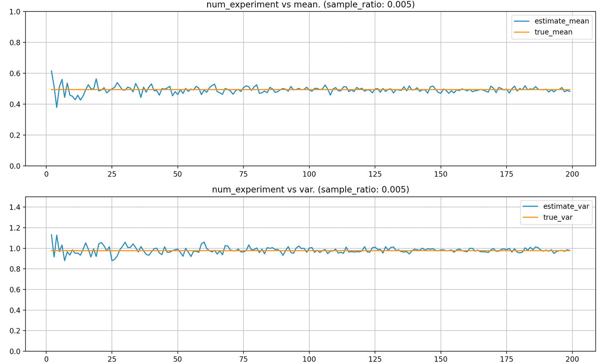Select the estimate_var legend label
Image resolution: width=610 pixels, height=364 pixels.
point(566,207)
